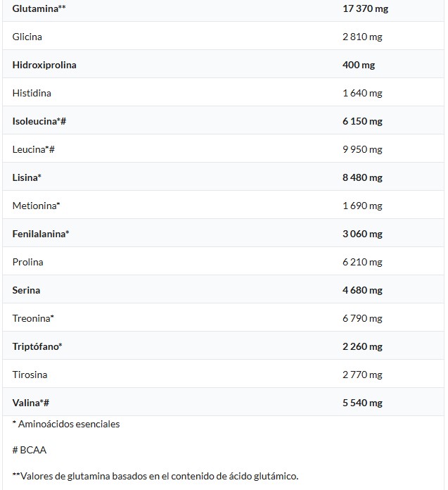Select the Metionina row label
The height and width of the screenshot is (490, 448).
pos(37,206)
